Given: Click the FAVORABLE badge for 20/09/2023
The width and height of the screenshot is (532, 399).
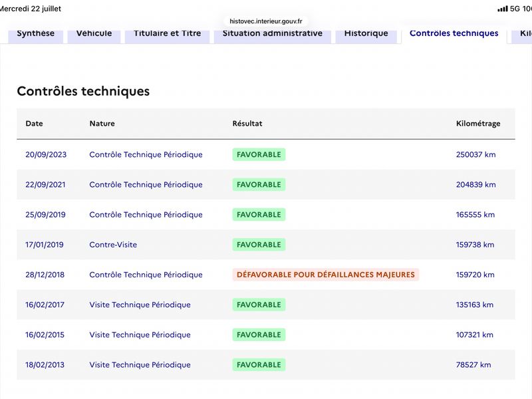Looking at the screenshot, I should click(x=259, y=155).
